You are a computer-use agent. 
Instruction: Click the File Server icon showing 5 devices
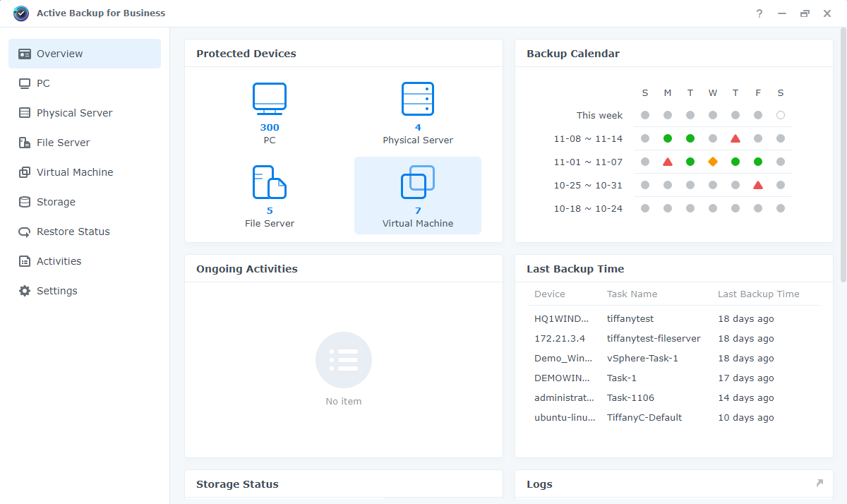[269, 182]
